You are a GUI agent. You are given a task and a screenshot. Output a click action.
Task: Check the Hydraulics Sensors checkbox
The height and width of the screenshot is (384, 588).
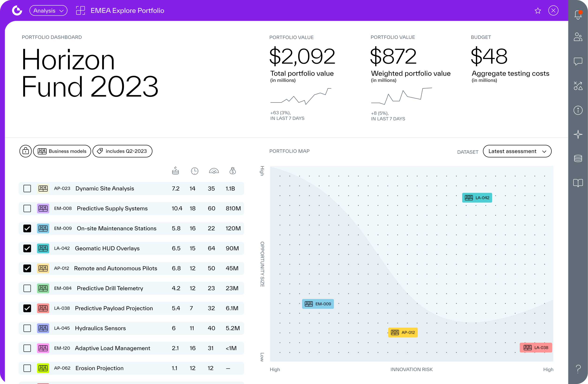pos(27,328)
